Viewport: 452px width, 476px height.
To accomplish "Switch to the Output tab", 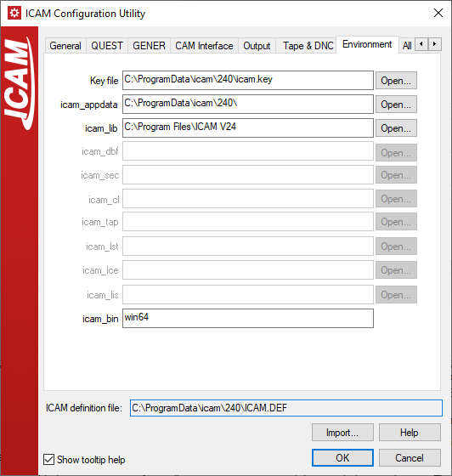I will [x=257, y=46].
